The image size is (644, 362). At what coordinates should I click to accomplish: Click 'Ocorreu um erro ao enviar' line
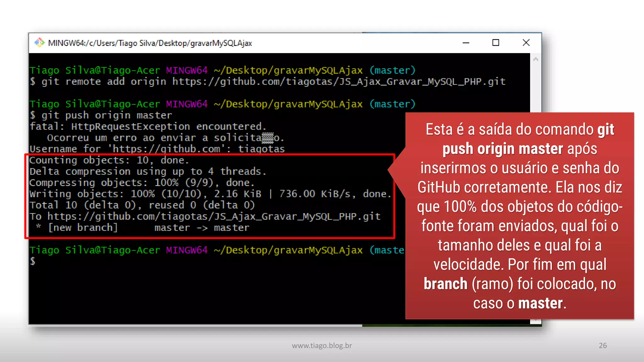(x=166, y=138)
